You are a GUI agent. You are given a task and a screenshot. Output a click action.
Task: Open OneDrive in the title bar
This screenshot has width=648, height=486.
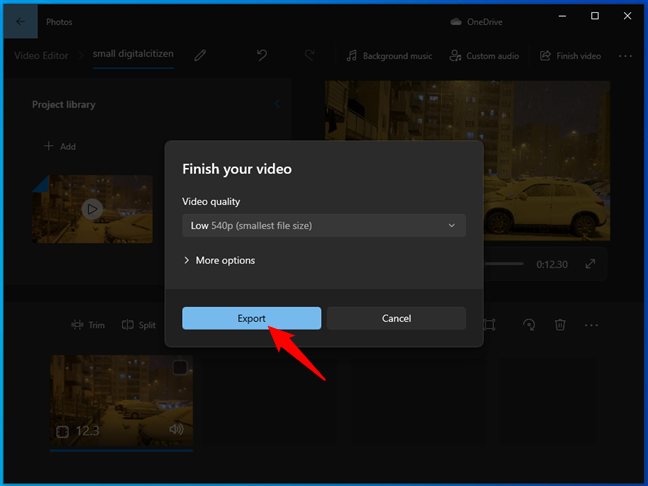(476, 22)
